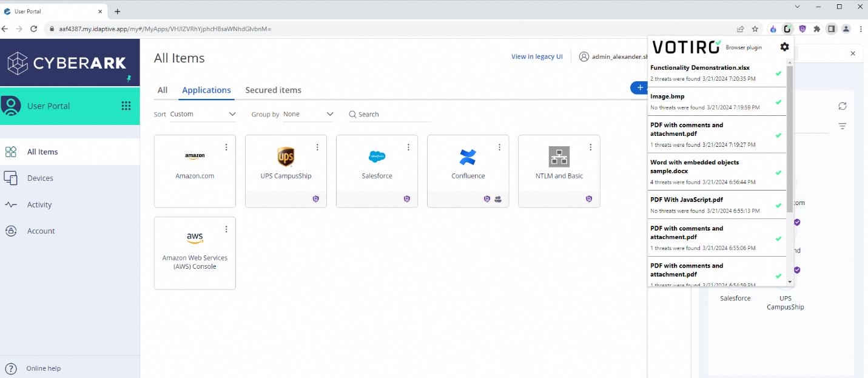
Task: Bookmark this page with the star
Action: (755, 29)
